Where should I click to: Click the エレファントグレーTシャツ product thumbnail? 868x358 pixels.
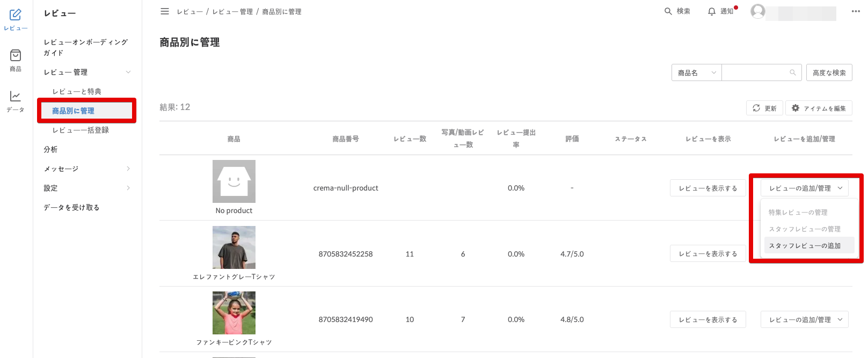coord(234,247)
